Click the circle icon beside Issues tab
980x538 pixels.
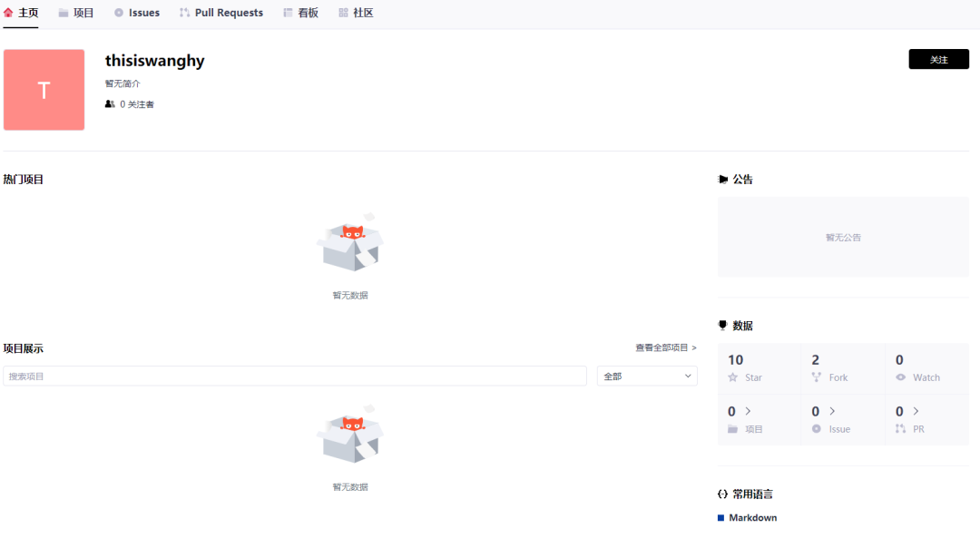click(119, 13)
